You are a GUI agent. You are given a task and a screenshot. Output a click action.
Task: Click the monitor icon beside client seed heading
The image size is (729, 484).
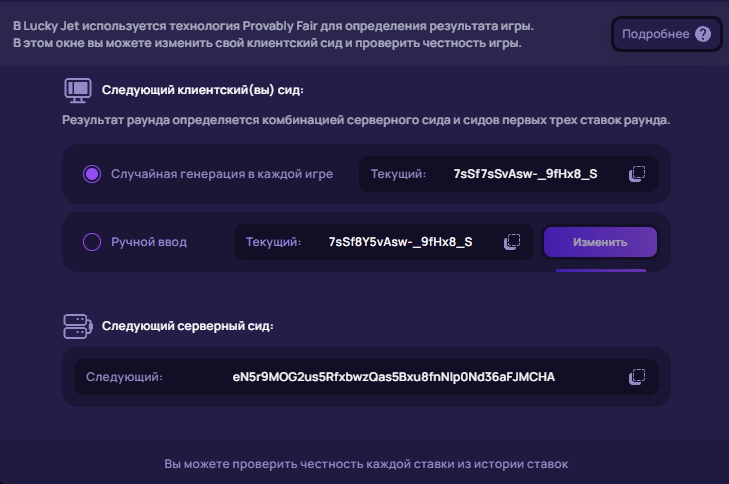[78, 89]
